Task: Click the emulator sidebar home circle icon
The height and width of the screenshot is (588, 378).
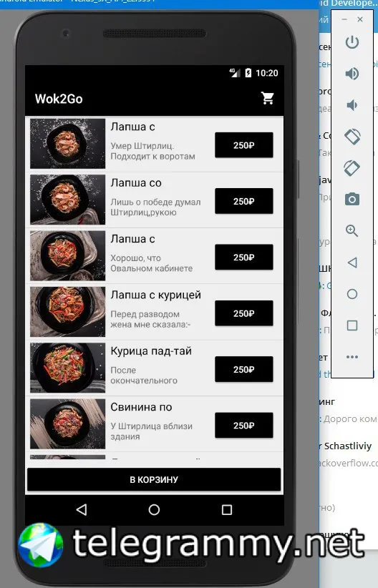Action: (x=352, y=293)
